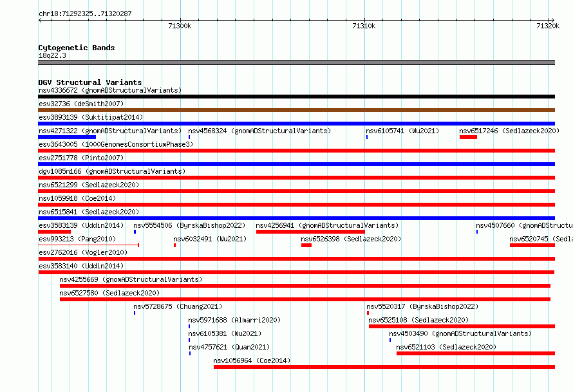Click nsv6521299 (Sedlazeck2020) label
The image size is (573, 392).
pos(89,185)
